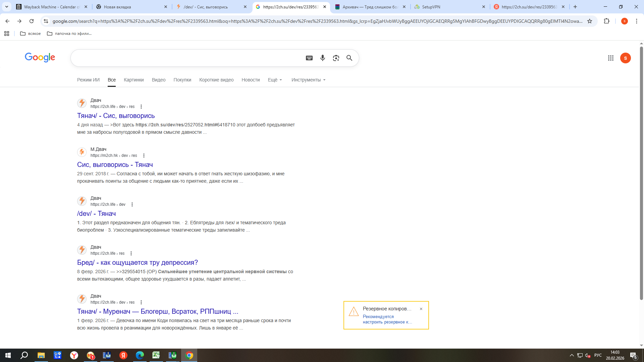The height and width of the screenshot is (362, 644).
Task: Expand the Инструменты dropdown
Action: click(309, 80)
